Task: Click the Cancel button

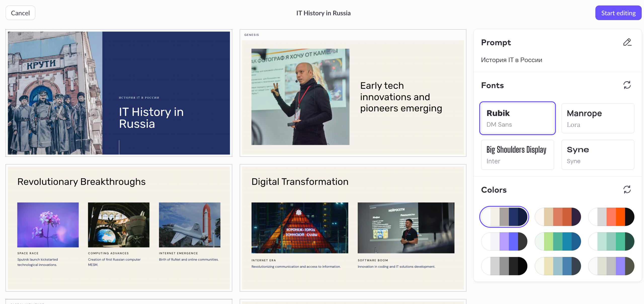Action: 20,13
